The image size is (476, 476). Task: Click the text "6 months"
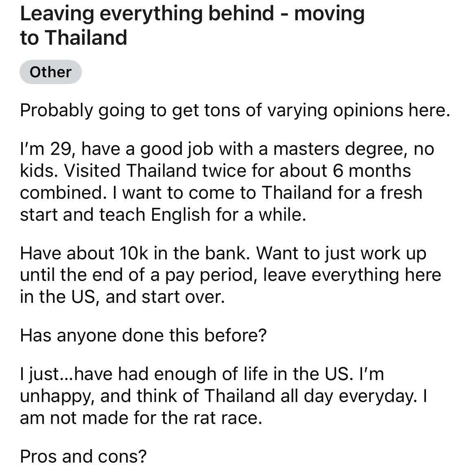point(372,171)
